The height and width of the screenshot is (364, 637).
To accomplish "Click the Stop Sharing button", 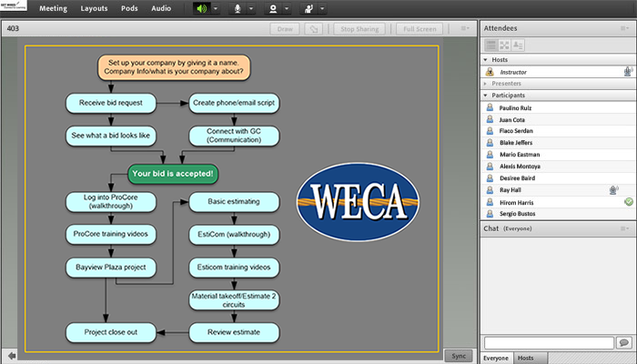I will 360,29.
